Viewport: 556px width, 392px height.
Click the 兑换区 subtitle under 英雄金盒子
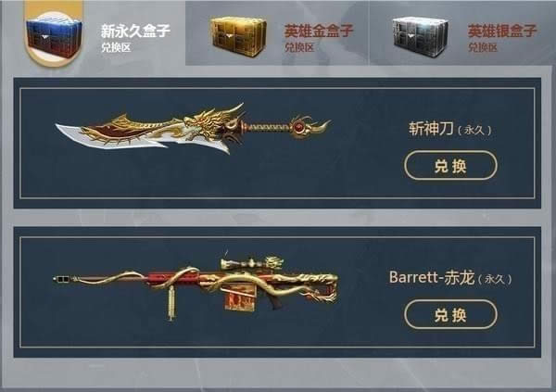tap(299, 47)
